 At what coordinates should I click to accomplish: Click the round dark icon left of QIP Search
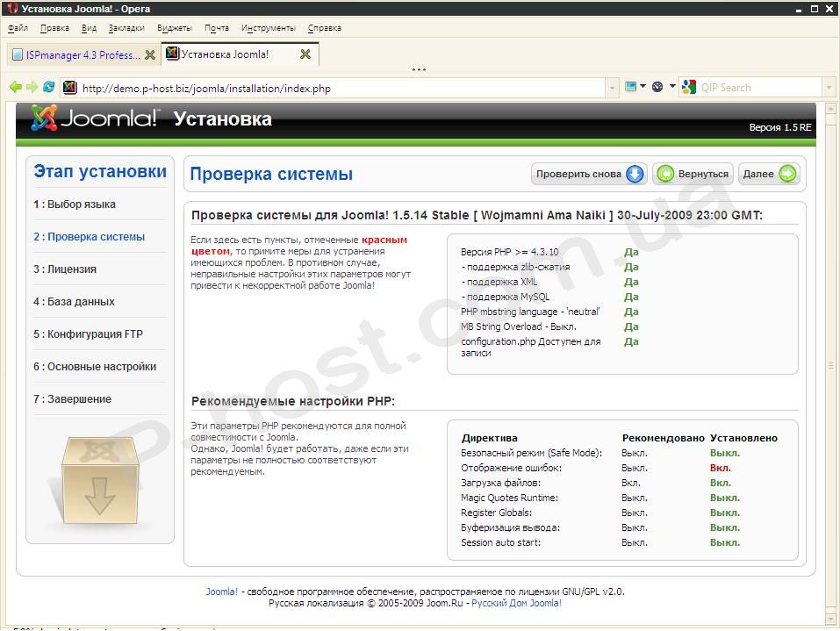coord(657,87)
